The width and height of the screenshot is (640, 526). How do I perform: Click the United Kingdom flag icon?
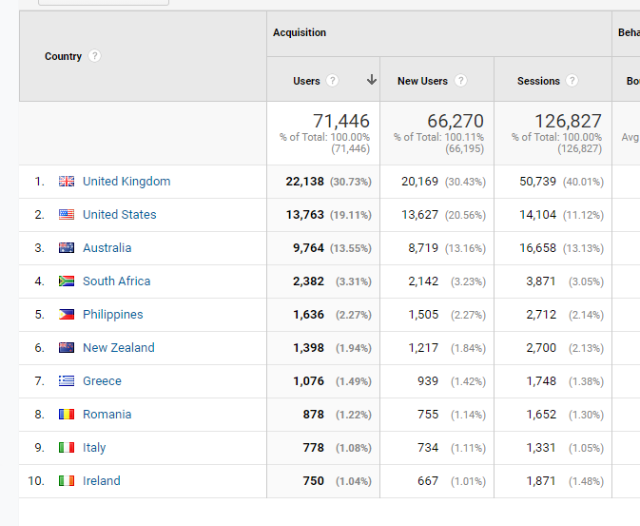pos(67,182)
